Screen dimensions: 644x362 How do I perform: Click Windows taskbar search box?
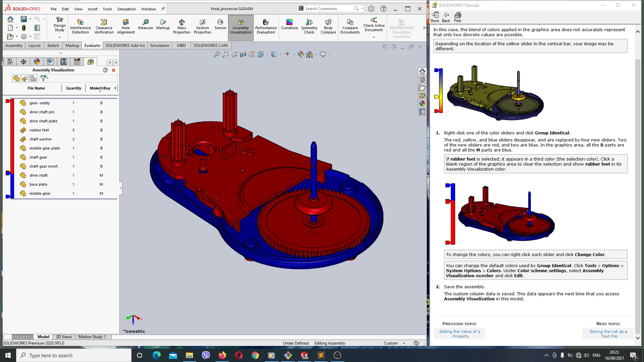pyautogui.click(x=74, y=355)
